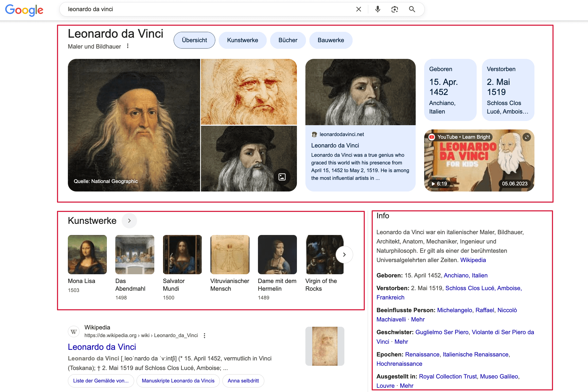The height and width of the screenshot is (392, 588).
Task: Open the red chalk self-portrait image
Action: tap(249, 92)
